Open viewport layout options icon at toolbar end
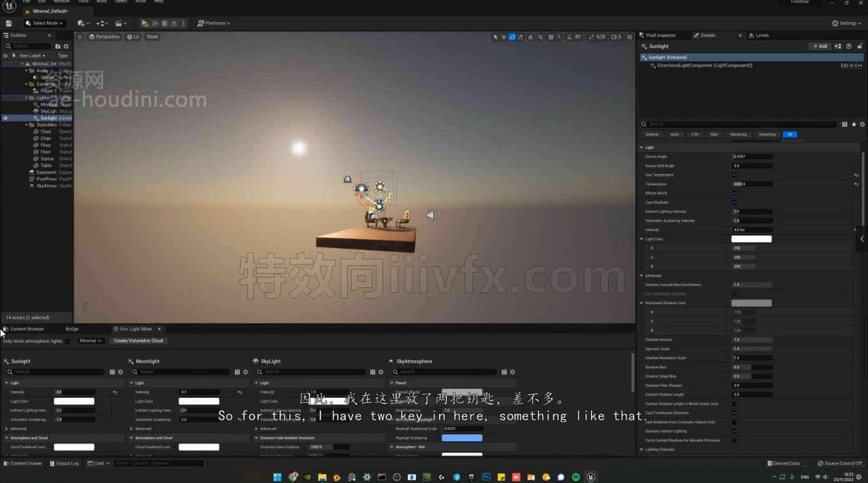Screen dimensions: 868x483 (x=629, y=37)
